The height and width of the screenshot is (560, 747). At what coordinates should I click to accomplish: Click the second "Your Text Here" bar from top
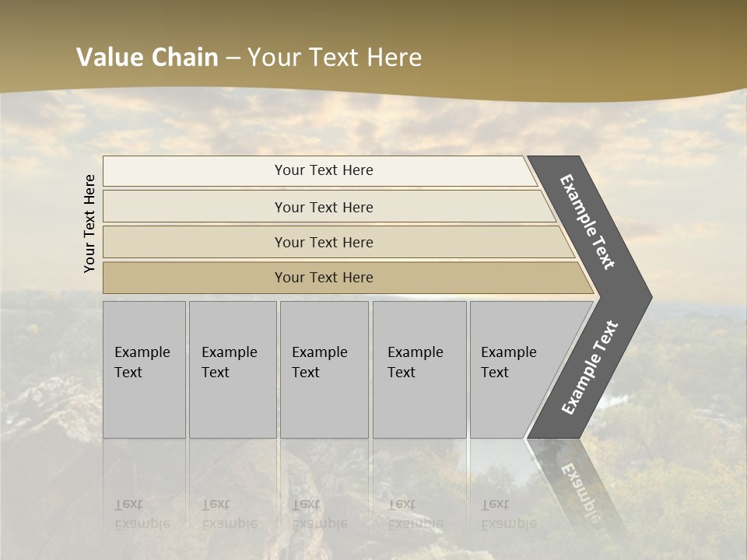[324, 207]
